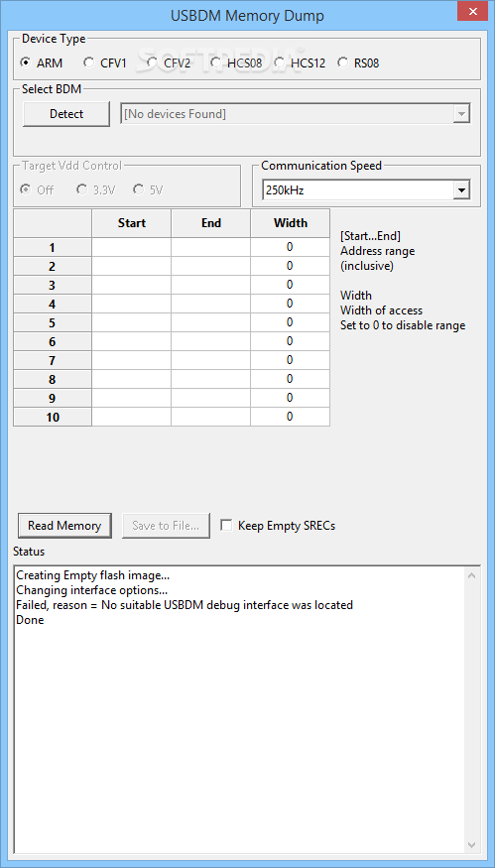Click the 'Creating Empty flash image...' line
This screenshot has width=495, height=868.
(x=93, y=575)
